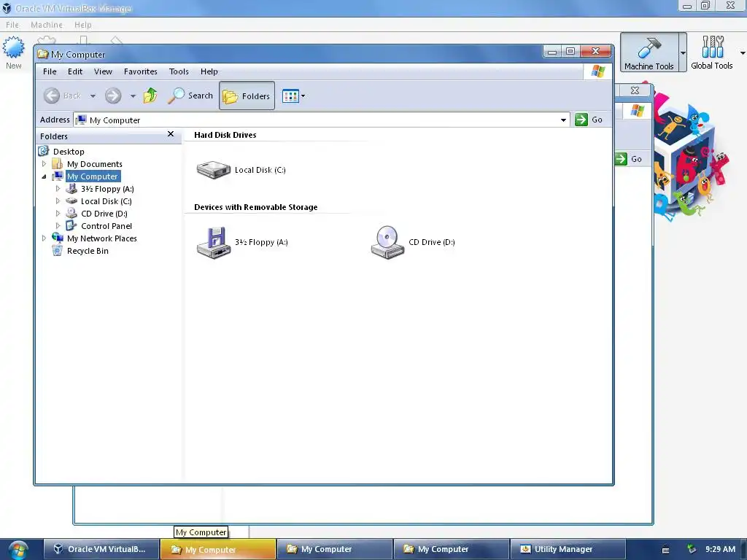
Task: Select My Network Places in tree
Action: point(102,238)
